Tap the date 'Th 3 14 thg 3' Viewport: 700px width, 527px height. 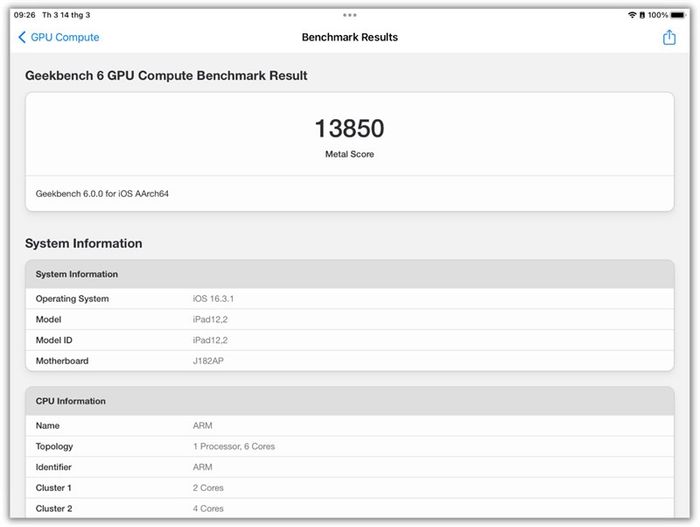click(x=66, y=15)
